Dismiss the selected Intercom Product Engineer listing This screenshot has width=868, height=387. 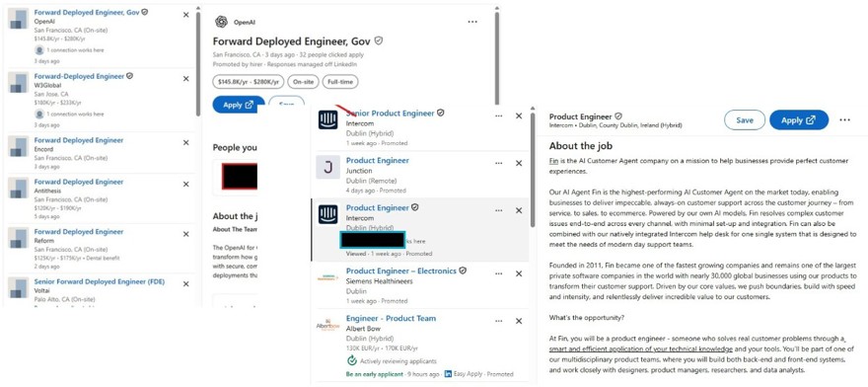tap(519, 210)
